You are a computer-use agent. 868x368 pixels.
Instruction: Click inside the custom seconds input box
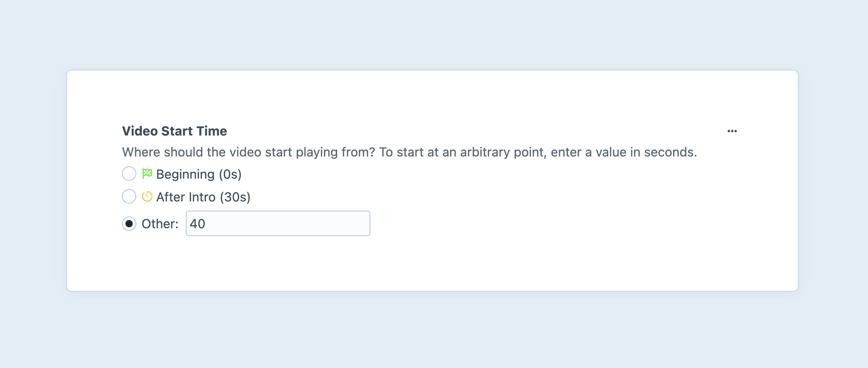[276, 223]
